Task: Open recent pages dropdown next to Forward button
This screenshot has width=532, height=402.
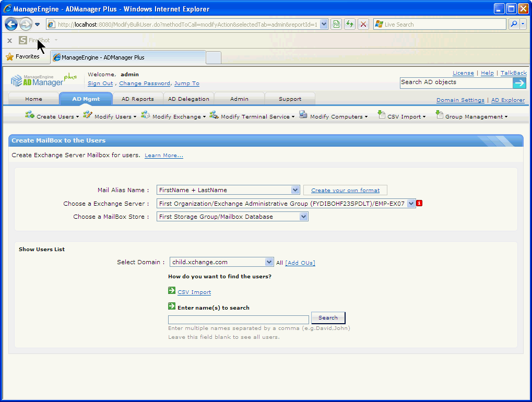Action: click(x=37, y=25)
